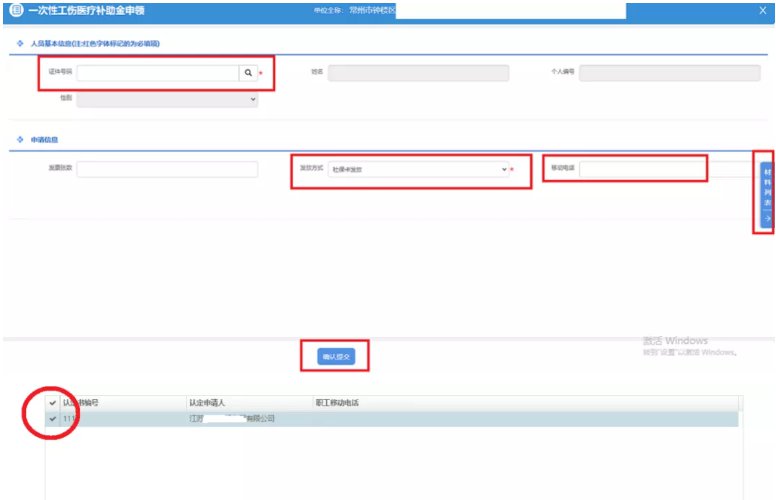
Task: Toggle the select-all checkbox in table header
Action: [52, 403]
